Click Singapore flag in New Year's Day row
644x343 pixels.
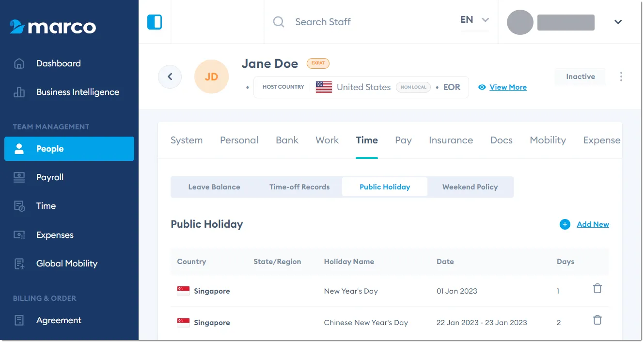pos(183,291)
